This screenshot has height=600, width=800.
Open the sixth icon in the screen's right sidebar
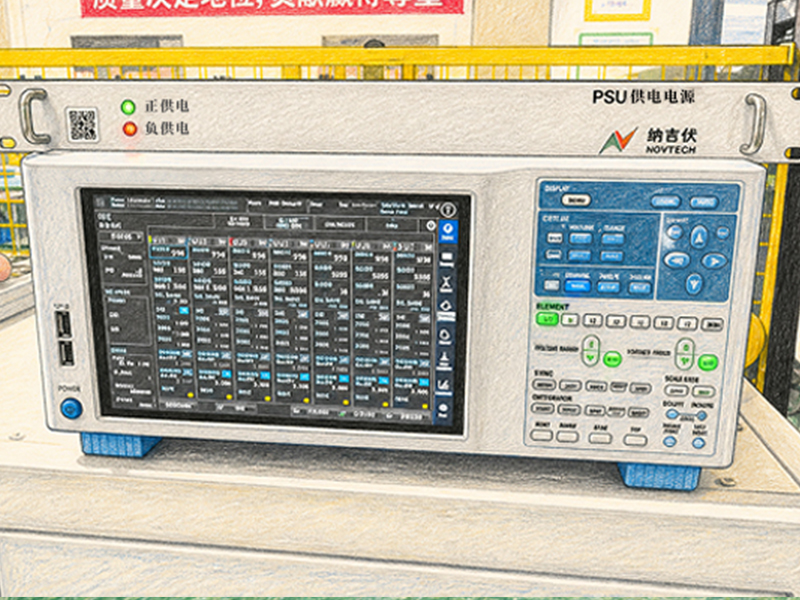click(444, 360)
